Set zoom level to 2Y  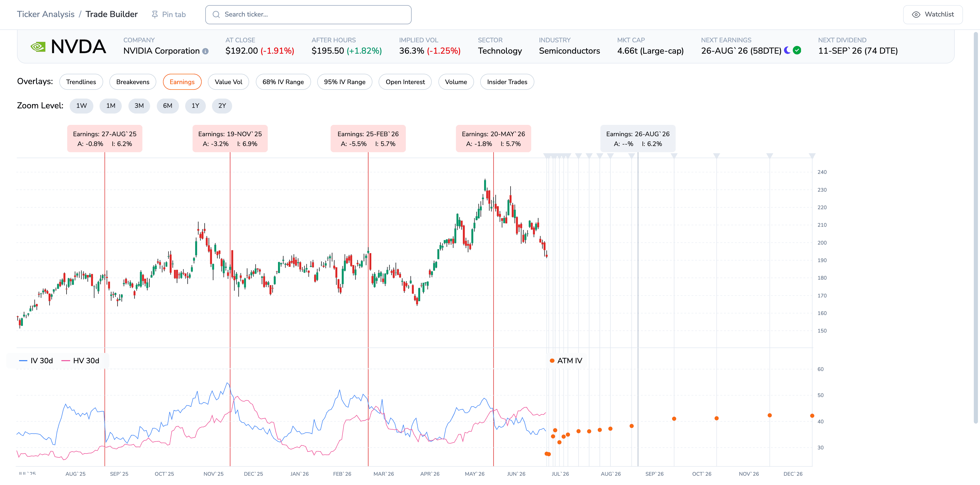[222, 106]
